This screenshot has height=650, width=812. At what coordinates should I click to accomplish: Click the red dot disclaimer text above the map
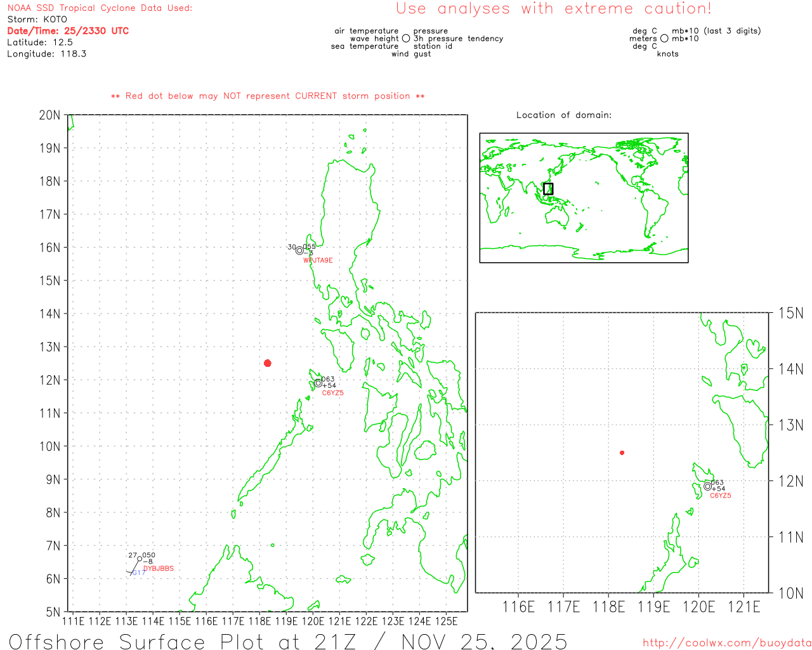268,96
